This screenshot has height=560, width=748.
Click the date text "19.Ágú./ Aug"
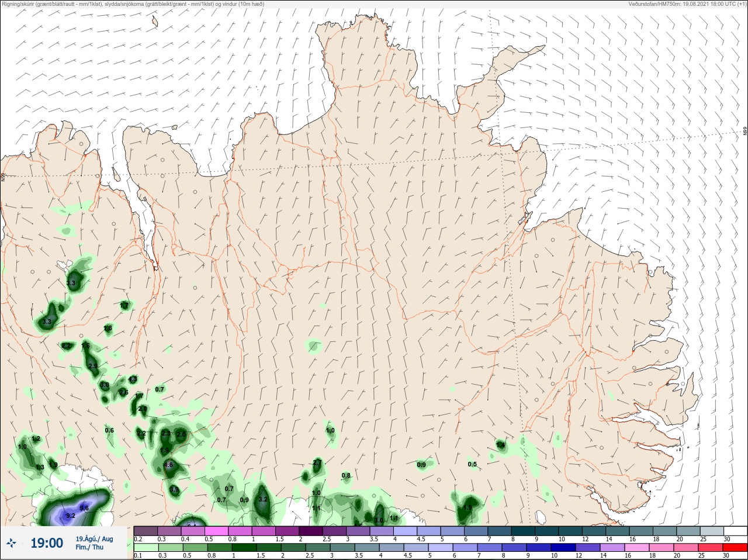click(94, 539)
